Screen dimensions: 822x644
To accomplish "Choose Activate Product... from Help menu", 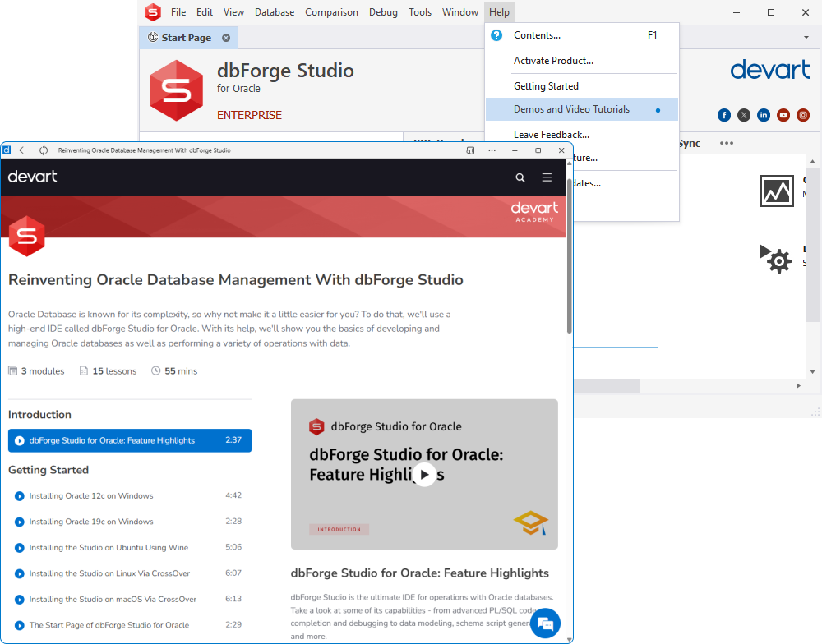I will pyautogui.click(x=582, y=61).
